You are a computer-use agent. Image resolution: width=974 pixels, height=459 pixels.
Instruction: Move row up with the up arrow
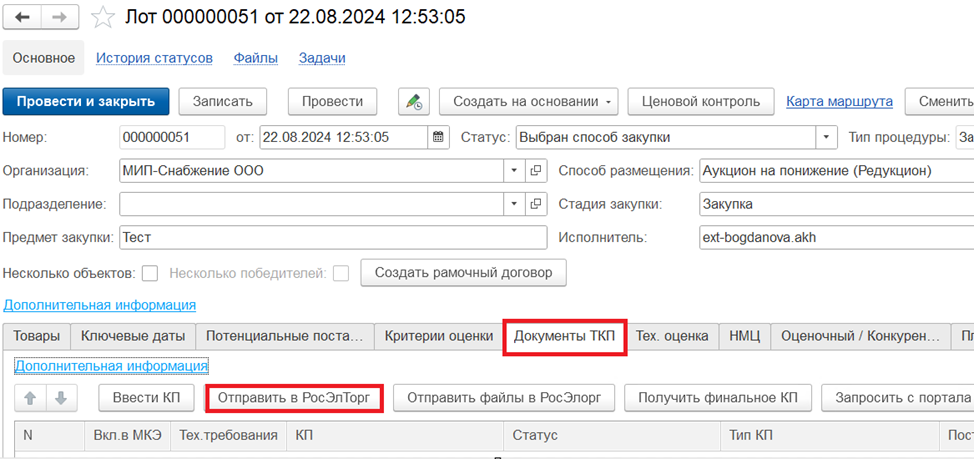pyautogui.click(x=30, y=397)
